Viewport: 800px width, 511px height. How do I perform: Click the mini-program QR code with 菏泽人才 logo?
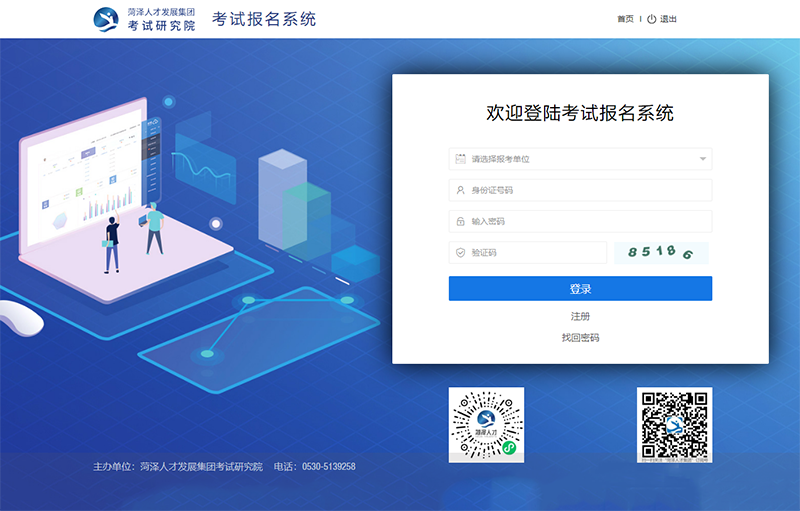486,424
